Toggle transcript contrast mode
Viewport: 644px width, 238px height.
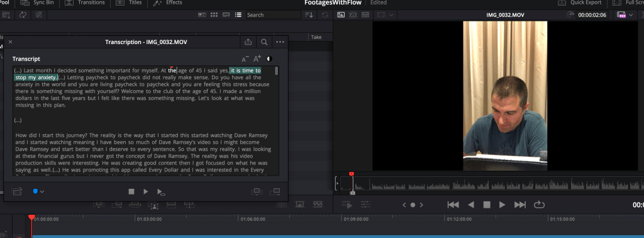(269, 59)
